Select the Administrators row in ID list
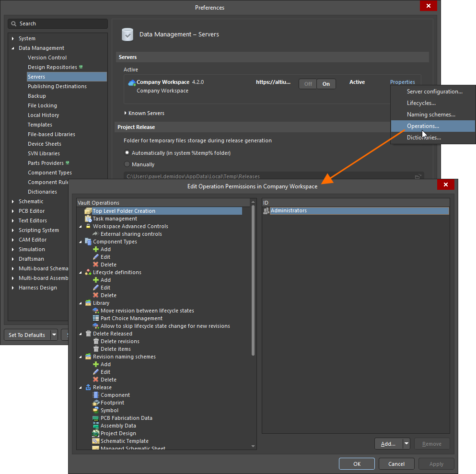 356,211
